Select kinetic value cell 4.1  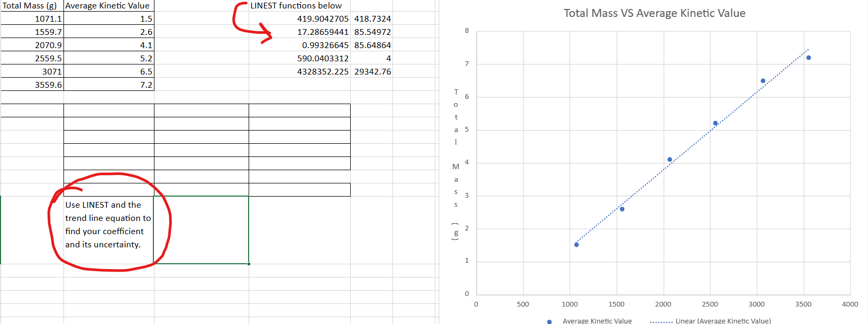click(x=109, y=45)
